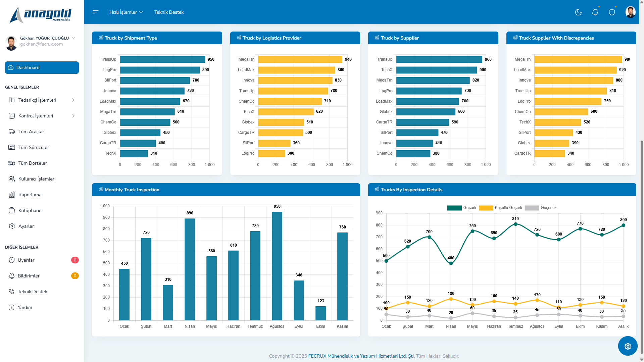Open Kütüphane from the sidebar
The width and height of the screenshot is (644, 362).
30,210
